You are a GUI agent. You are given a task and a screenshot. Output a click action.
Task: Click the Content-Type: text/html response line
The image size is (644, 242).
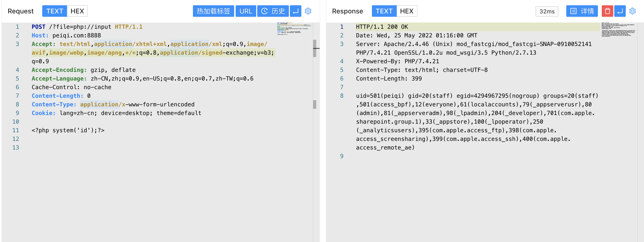[x=422, y=70]
